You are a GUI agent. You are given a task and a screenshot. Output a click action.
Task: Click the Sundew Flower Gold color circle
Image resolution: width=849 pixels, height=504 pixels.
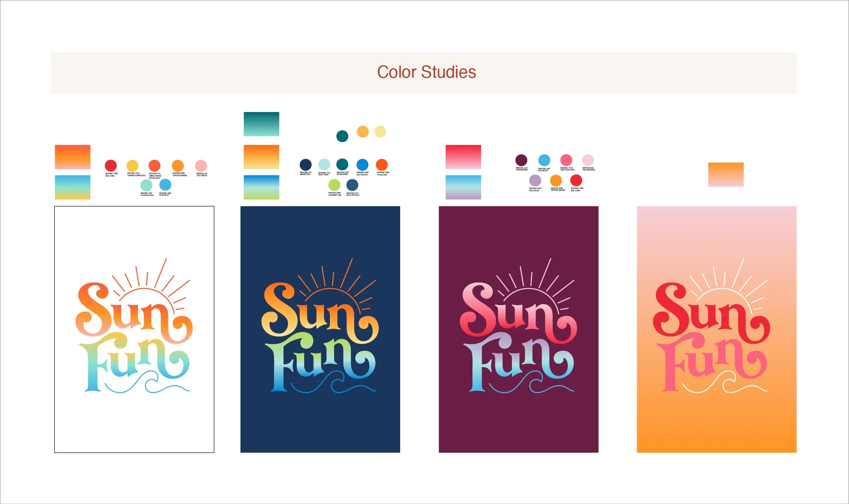click(x=132, y=166)
